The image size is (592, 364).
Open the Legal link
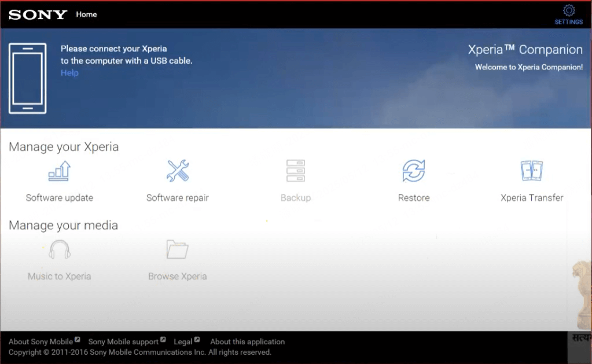[183, 342]
